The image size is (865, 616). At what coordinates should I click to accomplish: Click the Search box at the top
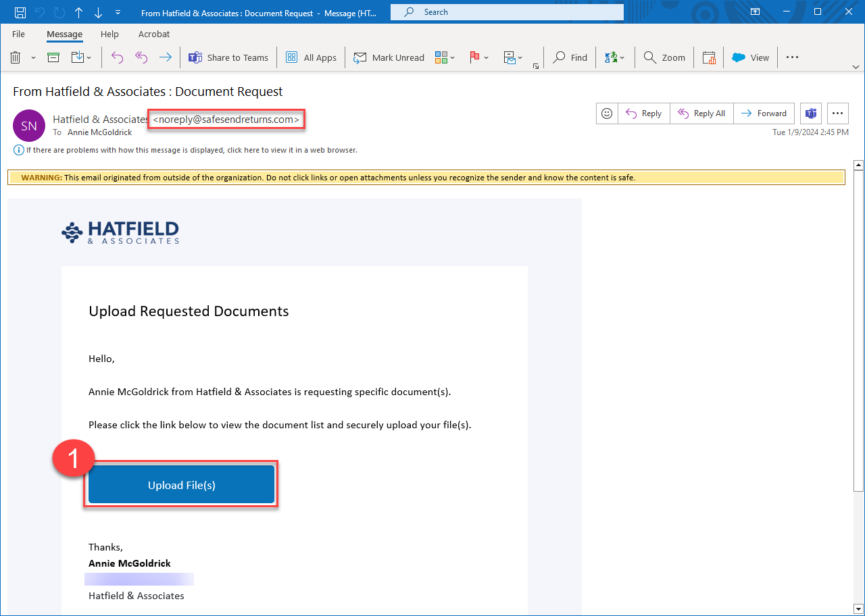pyautogui.click(x=507, y=11)
